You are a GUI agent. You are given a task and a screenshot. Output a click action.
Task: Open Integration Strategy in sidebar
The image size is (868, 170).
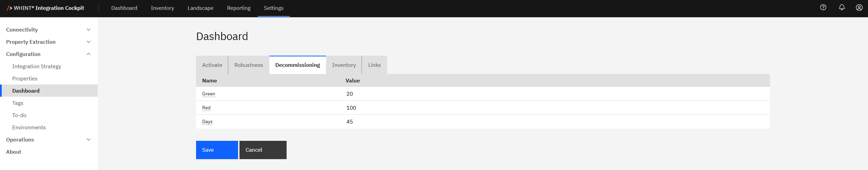coord(37,67)
